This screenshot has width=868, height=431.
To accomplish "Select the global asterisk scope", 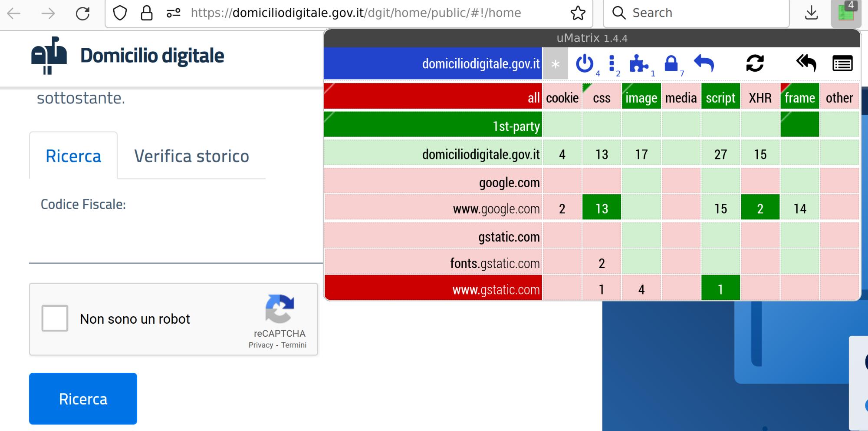I will coord(555,64).
